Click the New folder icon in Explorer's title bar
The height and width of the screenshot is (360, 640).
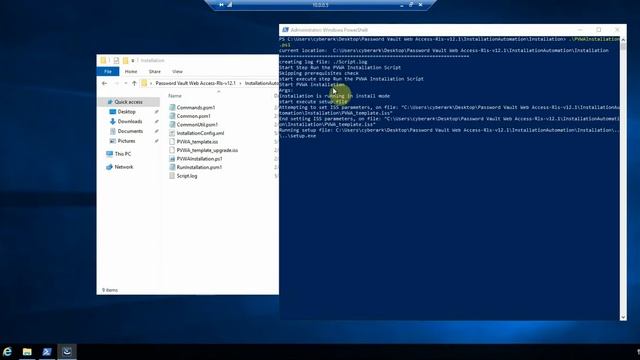(x=125, y=60)
